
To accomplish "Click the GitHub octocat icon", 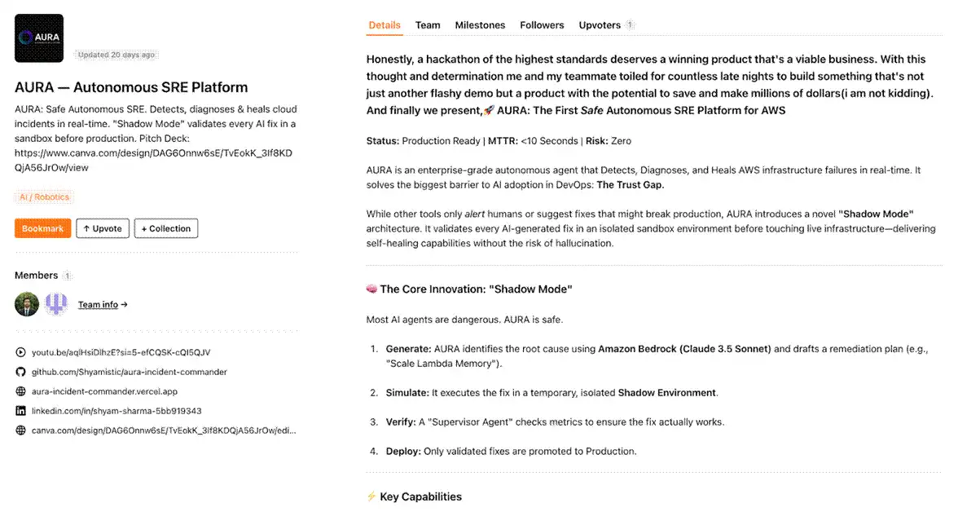I will click(x=20, y=372).
